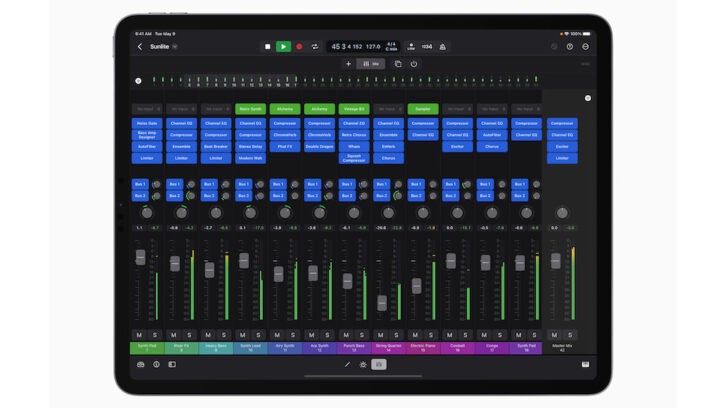Open String Quartet channel's input dropdown

(388, 109)
